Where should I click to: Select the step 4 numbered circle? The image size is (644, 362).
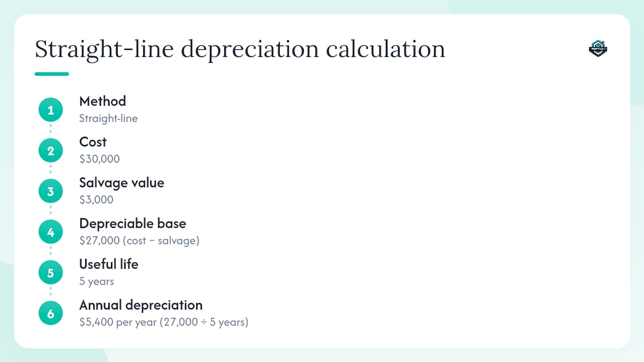coord(51,232)
